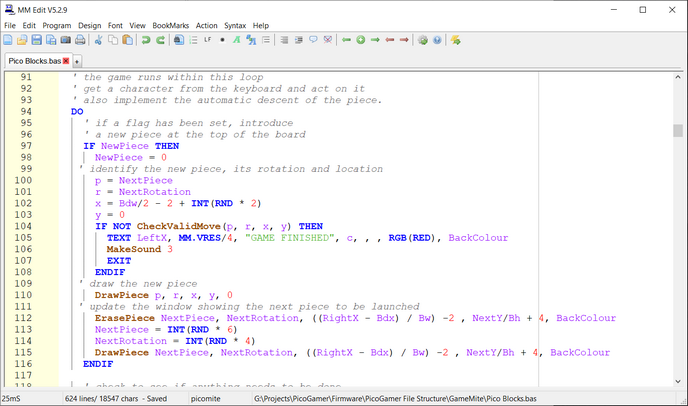The image size is (688, 406).
Task: Open the Help menu
Action: pyautogui.click(x=261, y=25)
